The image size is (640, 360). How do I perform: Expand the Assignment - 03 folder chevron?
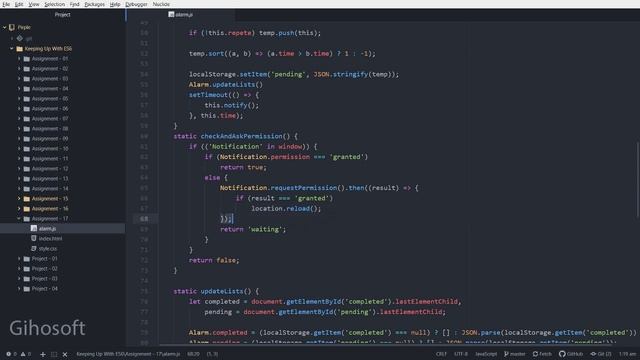pos(19,79)
